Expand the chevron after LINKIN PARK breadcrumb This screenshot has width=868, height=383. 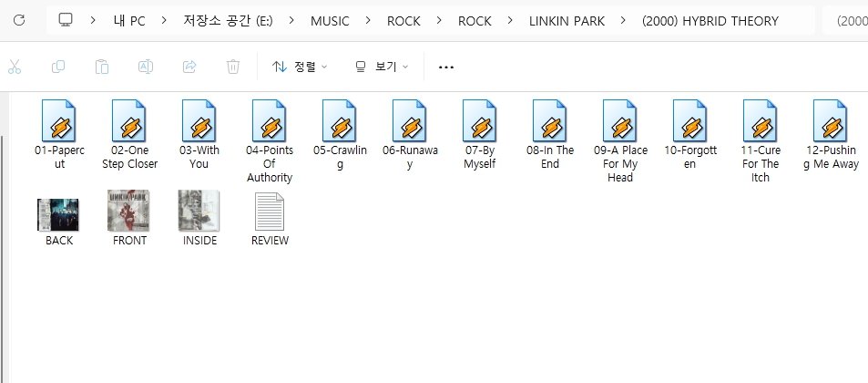pyautogui.click(x=623, y=21)
